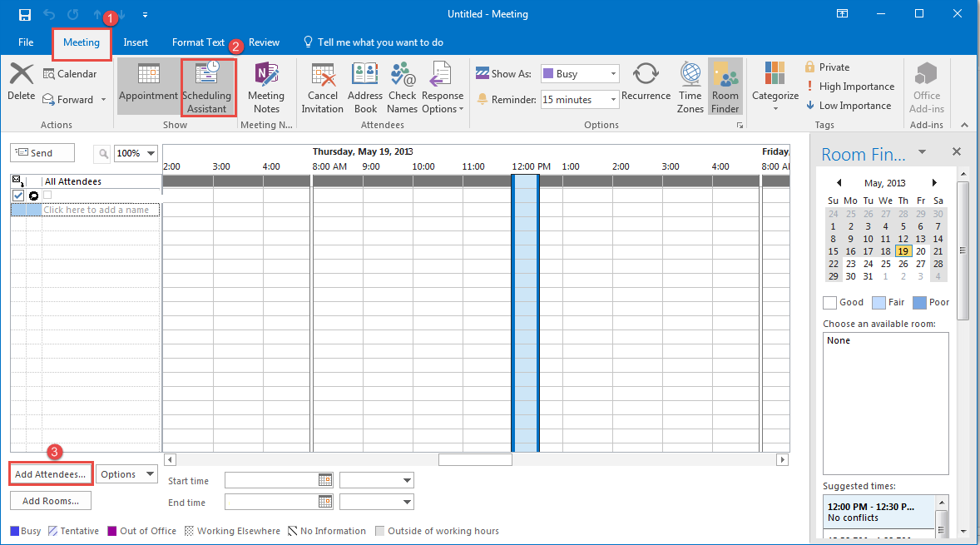
Task: Switch to Appointment view
Action: click(148, 87)
